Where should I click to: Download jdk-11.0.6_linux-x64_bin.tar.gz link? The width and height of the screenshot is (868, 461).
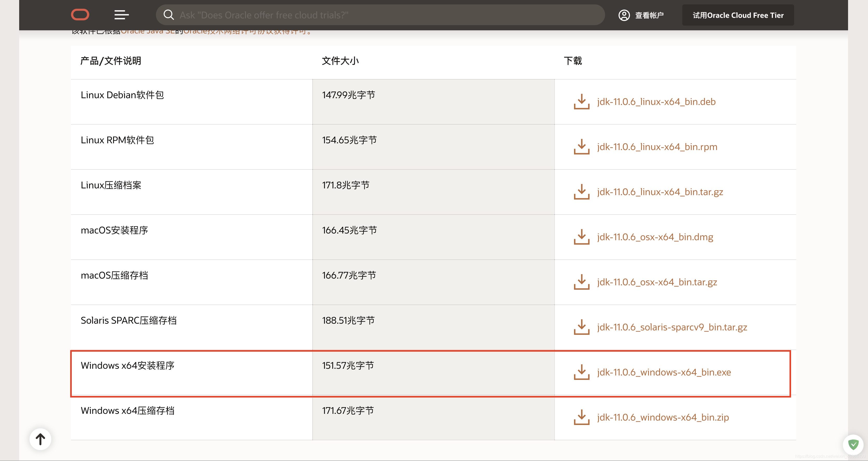660,192
